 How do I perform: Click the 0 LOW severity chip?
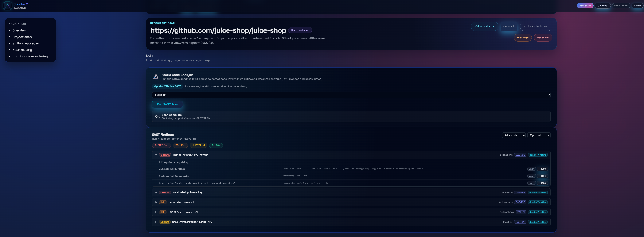[216, 145]
